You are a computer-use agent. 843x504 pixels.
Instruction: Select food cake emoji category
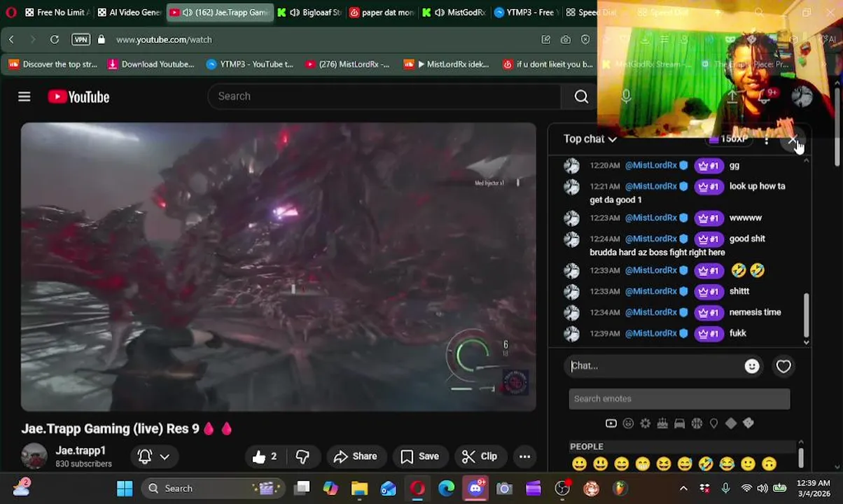click(662, 423)
